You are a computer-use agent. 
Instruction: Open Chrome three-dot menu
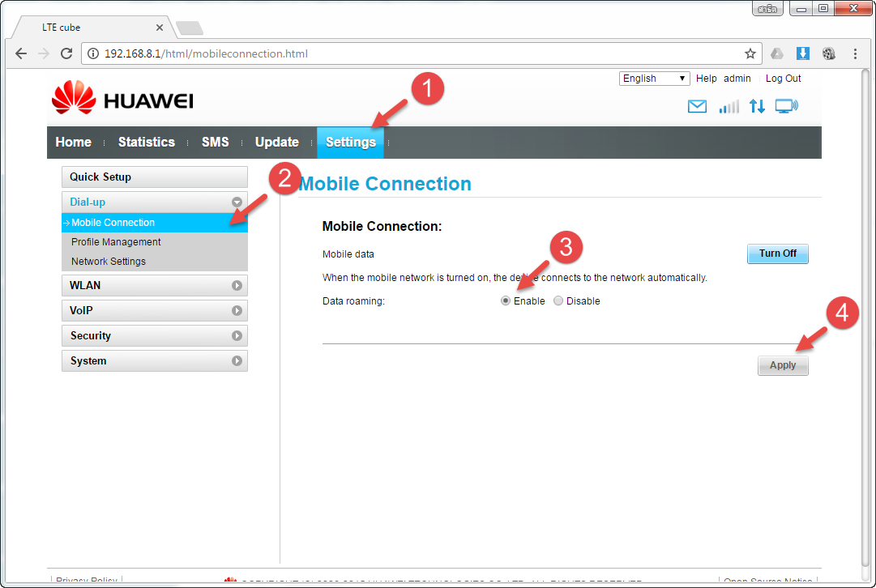tap(855, 54)
